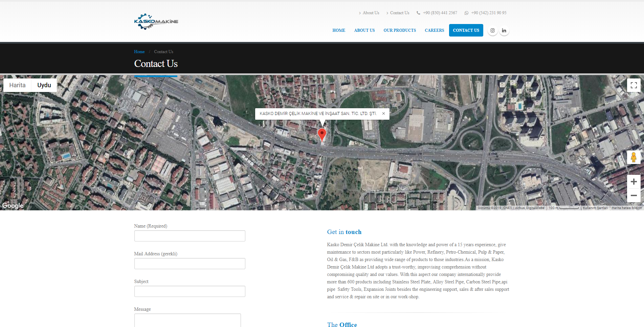Open OUR PRODUCTS menu item
The image size is (644, 327).
(400, 30)
